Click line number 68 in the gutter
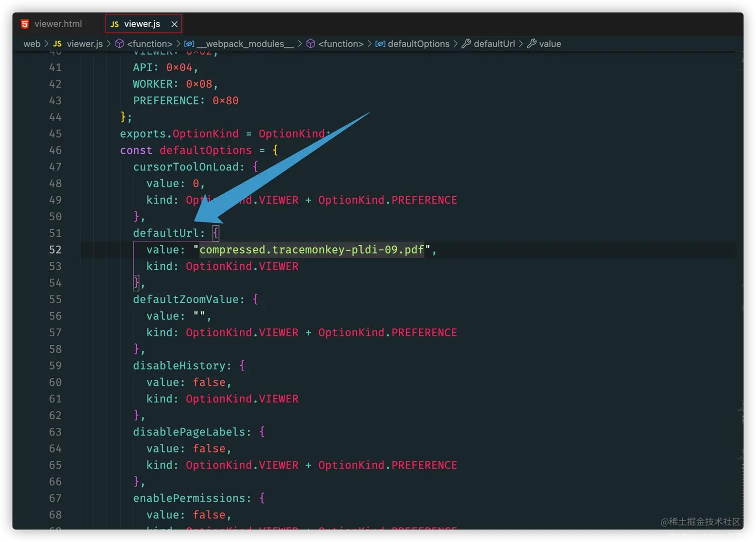 click(55, 515)
